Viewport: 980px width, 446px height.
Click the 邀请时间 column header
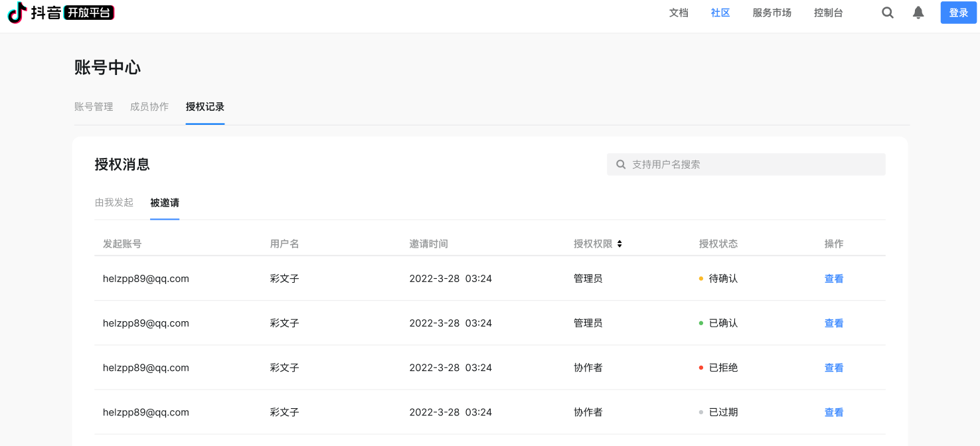[x=429, y=244]
